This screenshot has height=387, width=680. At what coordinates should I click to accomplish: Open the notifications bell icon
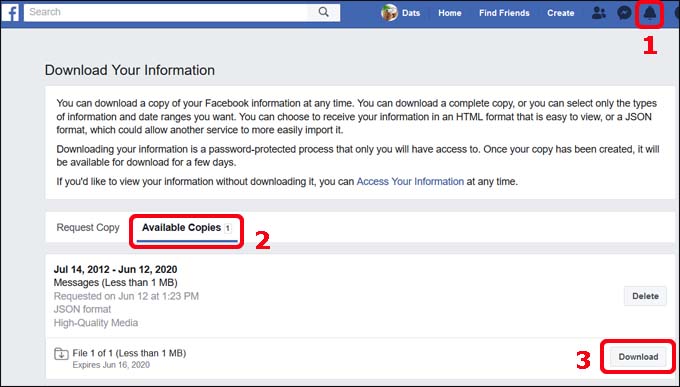pos(649,13)
